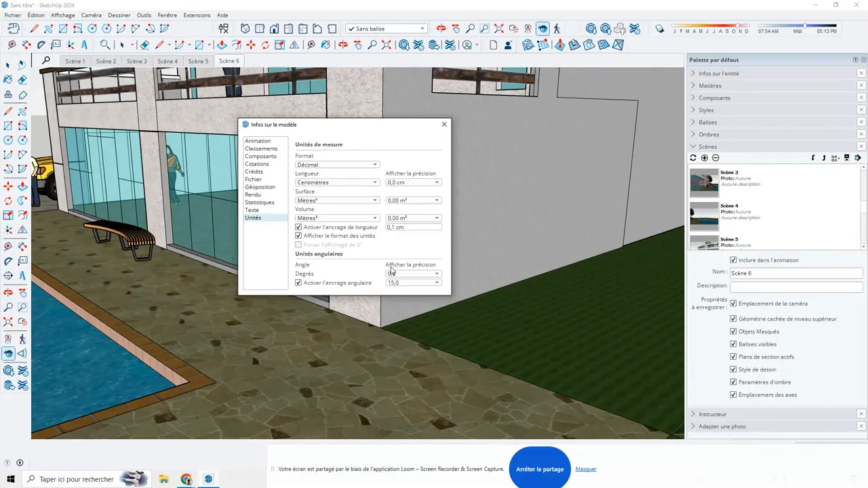Image resolution: width=868 pixels, height=488 pixels.
Task: Uncheck Afficher le format des unités
Action: 298,236
